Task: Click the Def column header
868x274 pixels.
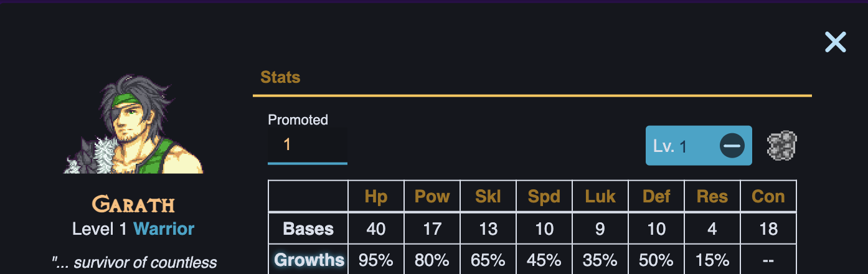Action: (x=656, y=197)
